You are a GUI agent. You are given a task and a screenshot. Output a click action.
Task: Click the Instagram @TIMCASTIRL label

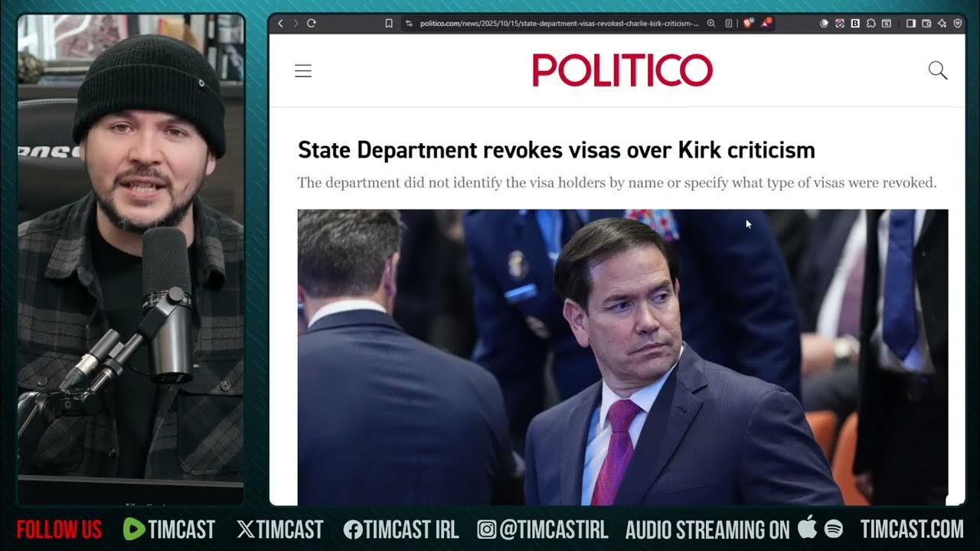click(x=542, y=529)
